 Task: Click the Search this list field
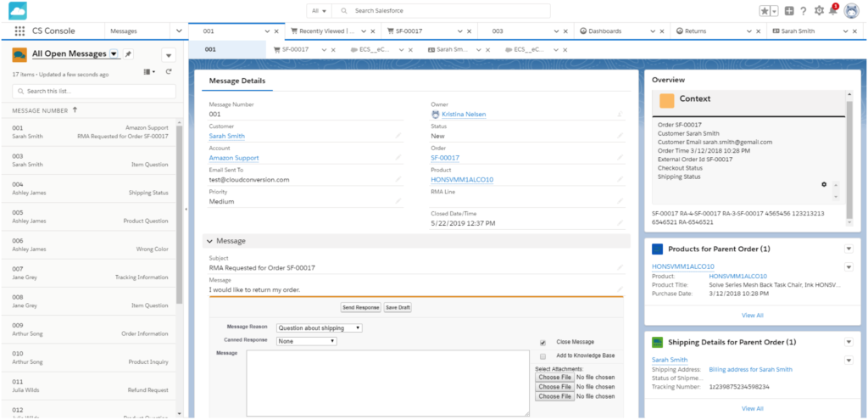coord(94,92)
